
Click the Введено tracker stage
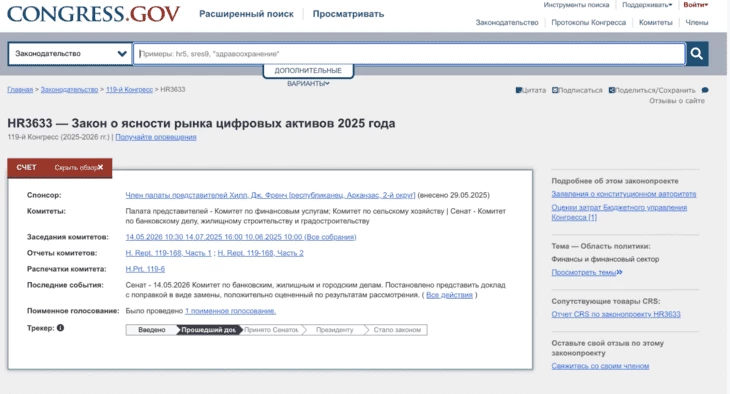[152, 330]
